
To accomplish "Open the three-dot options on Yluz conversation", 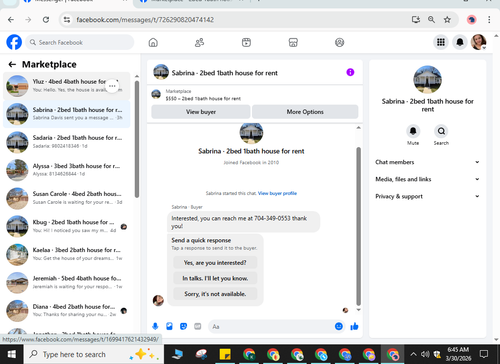I will pyautogui.click(x=112, y=86).
